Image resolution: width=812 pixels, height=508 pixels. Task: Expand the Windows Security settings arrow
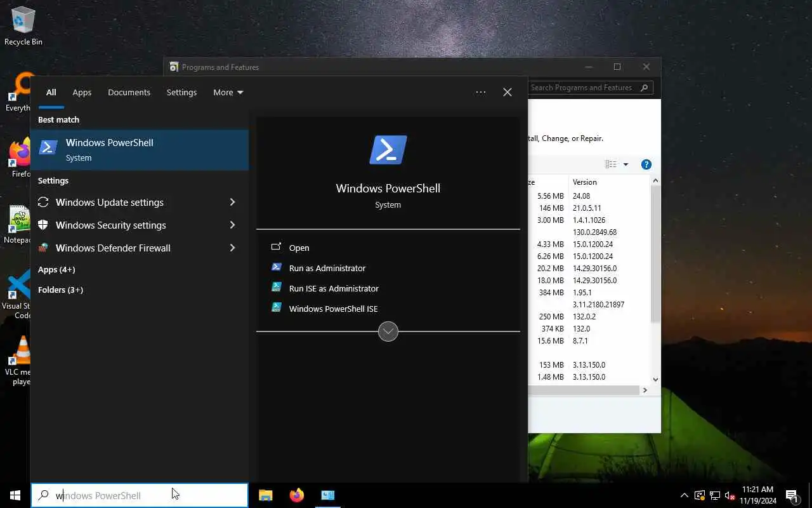(232, 225)
